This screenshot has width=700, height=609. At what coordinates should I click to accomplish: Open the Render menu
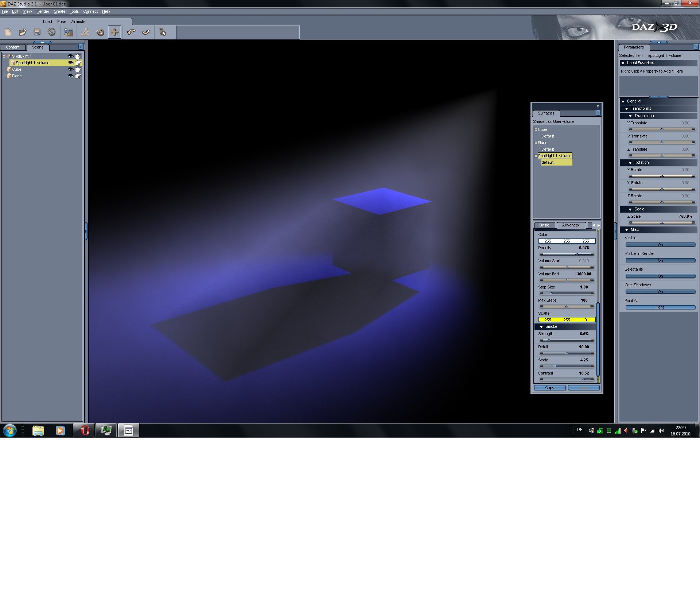[x=43, y=11]
